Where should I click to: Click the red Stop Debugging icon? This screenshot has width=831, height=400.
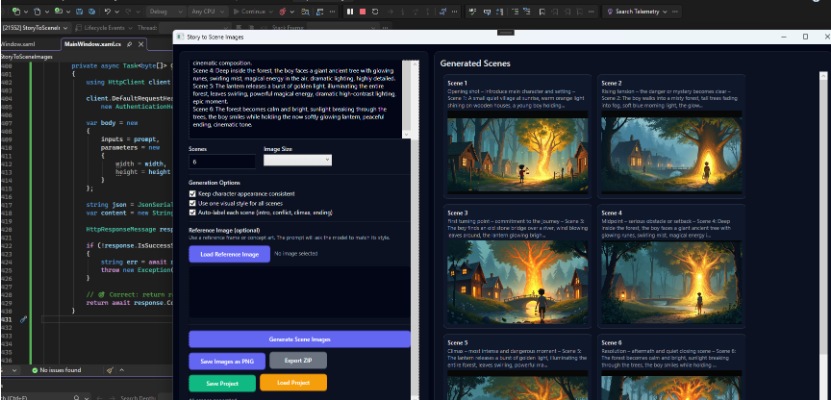coord(362,11)
